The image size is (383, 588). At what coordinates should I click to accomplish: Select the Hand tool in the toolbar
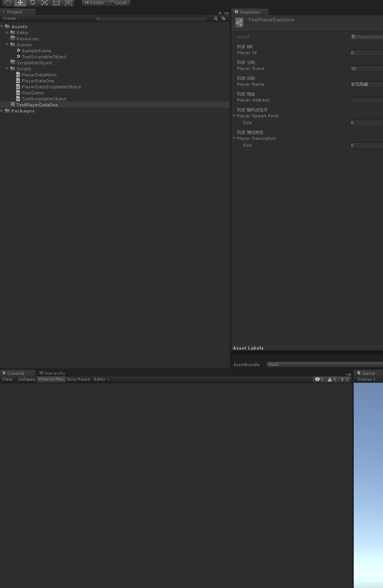click(x=8, y=3)
